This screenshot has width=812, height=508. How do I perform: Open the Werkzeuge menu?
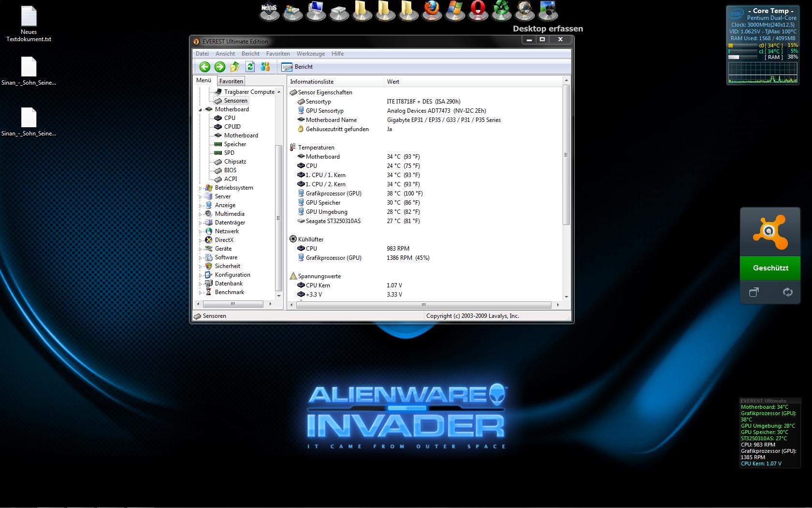[310, 54]
